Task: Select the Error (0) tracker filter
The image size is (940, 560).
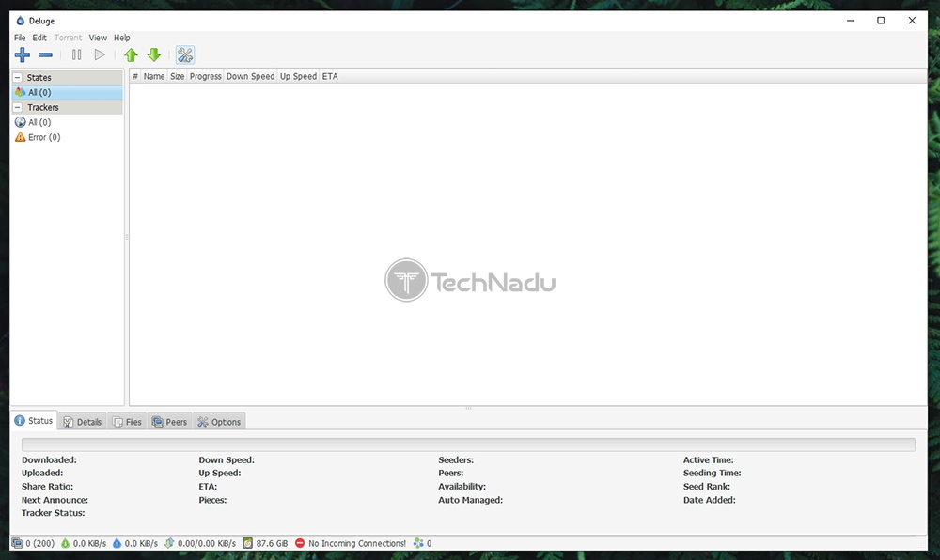Action: coord(67,137)
